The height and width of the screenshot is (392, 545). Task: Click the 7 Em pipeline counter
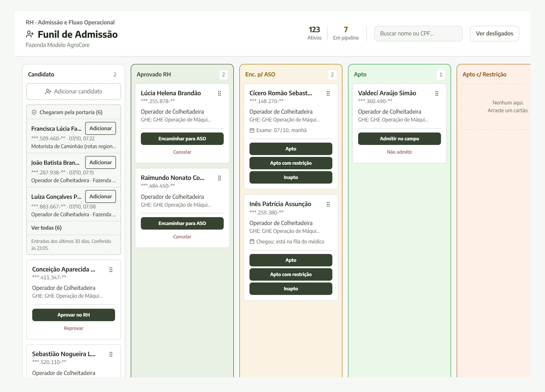click(x=346, y=33)
